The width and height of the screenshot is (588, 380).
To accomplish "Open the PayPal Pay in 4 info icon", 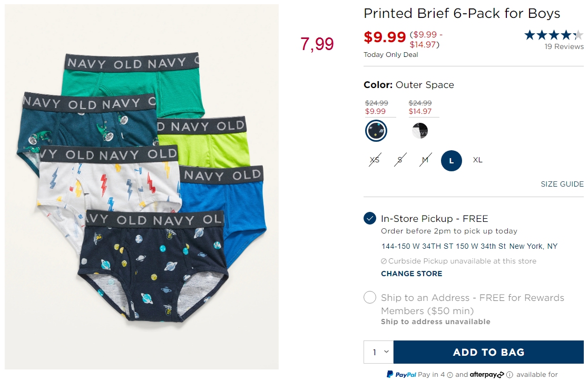I will (450, 375).
